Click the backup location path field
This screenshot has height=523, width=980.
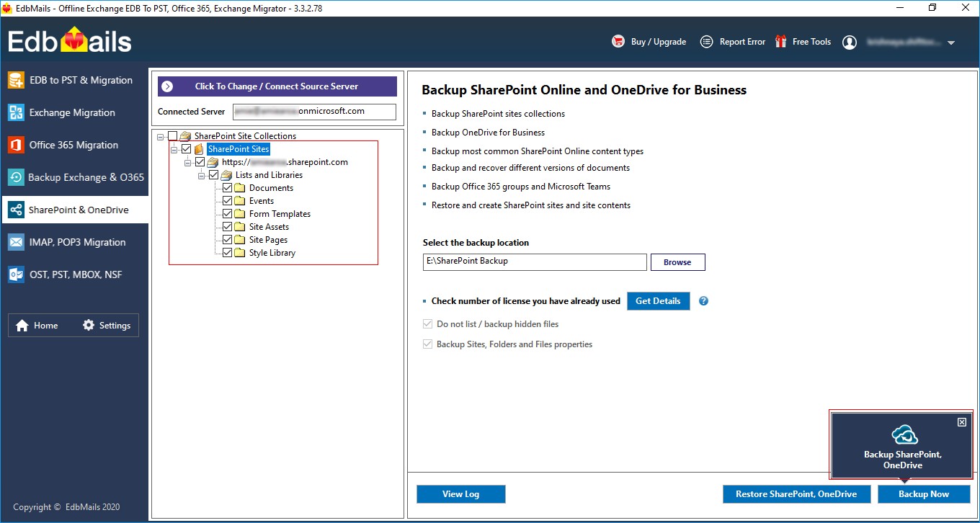[535, 261]
